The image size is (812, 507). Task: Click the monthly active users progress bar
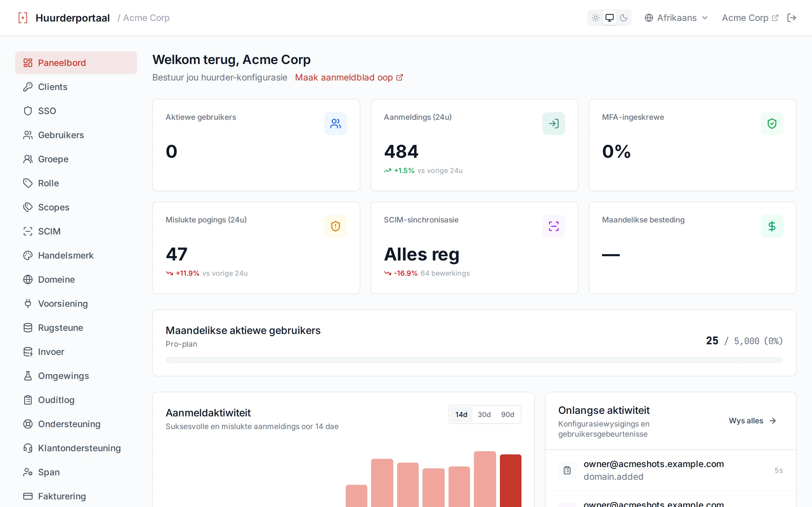tap(474, 360)
